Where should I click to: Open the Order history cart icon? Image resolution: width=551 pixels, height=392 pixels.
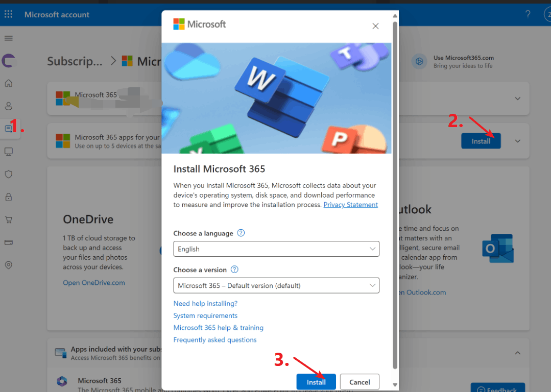click(x=9, y=220)
